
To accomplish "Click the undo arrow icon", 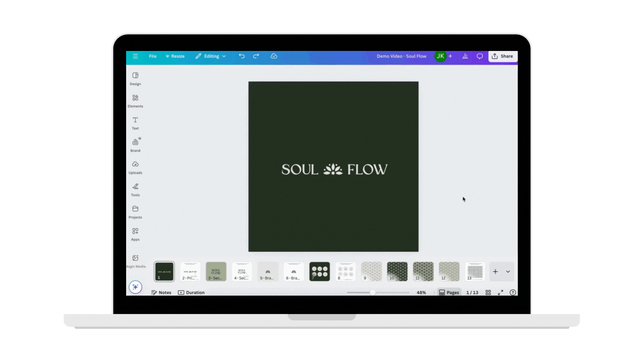I will tap(241, 56).
